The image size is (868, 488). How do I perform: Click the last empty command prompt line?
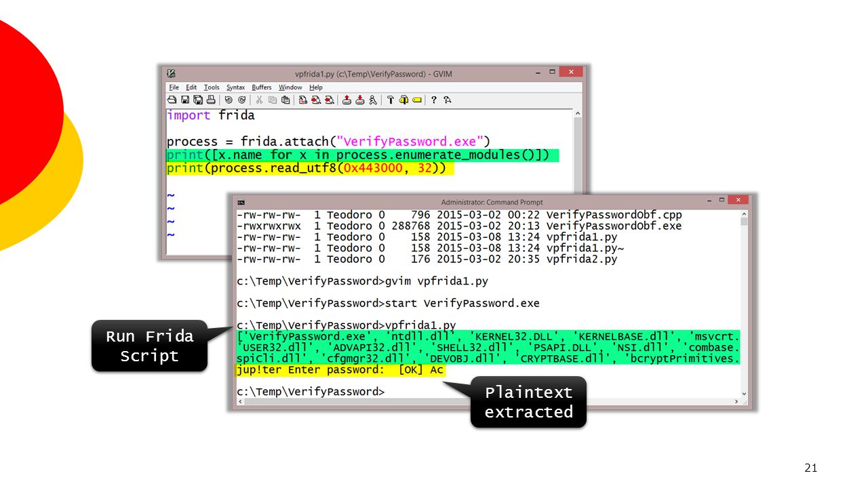311,392
